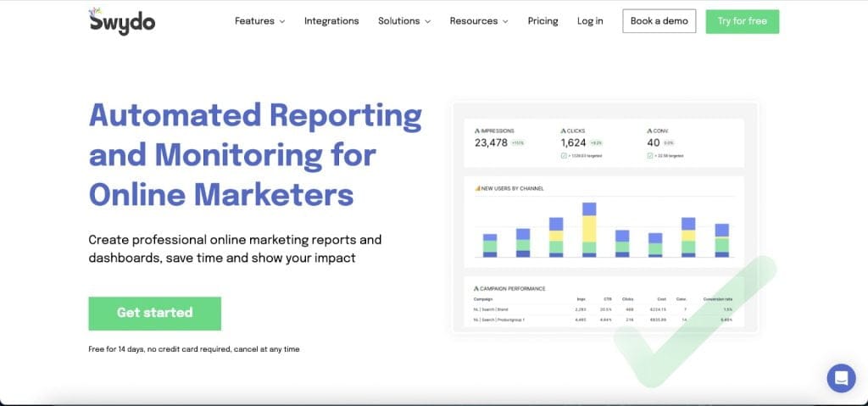The width and height of the screenshot is (868, 406).
Task: Click the Swydo logo
Action: point(122,20)
